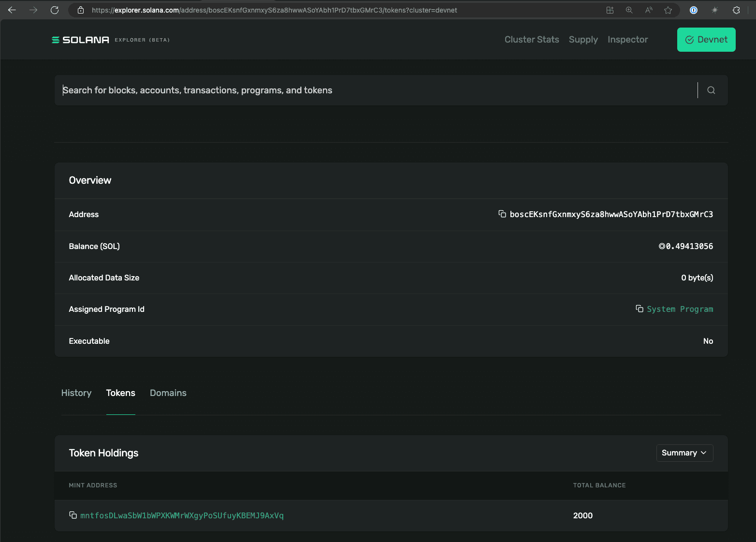Switch to the History tab

coord(76,393)
